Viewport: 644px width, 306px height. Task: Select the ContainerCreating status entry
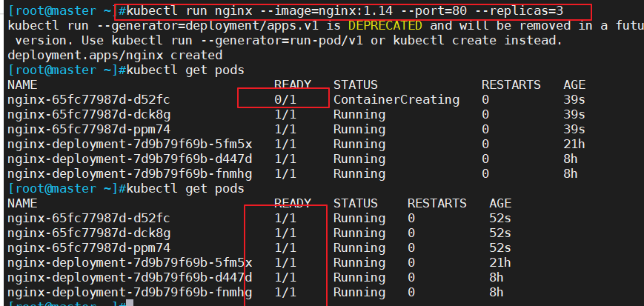[x=396, y=99]
